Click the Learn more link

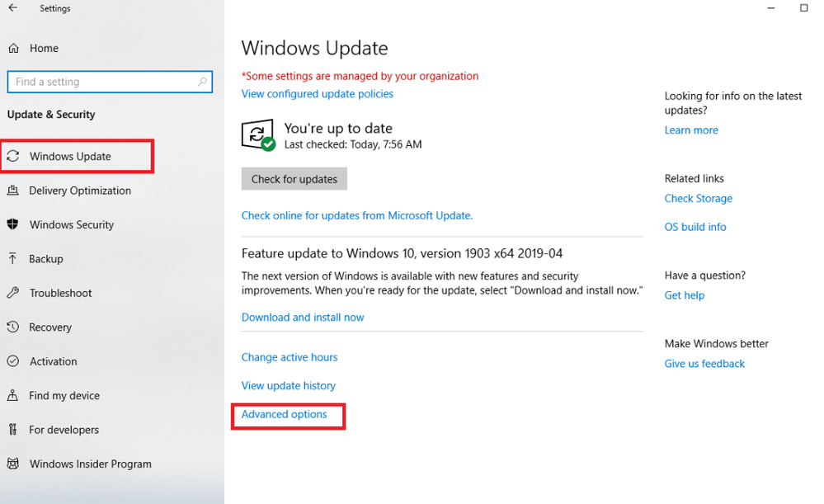point(691,130)
